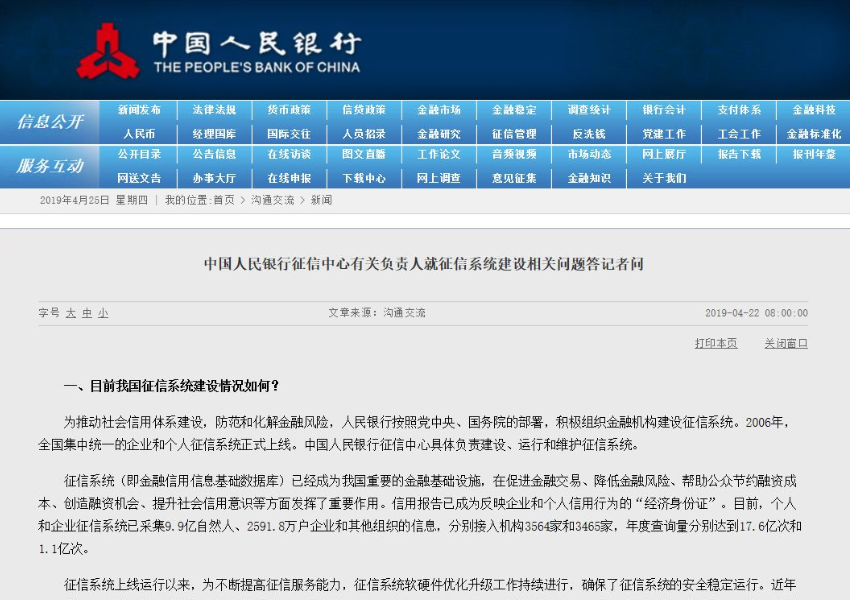Open 经理国库 section
The width and height of the screenshot is (851, 600).
[214, 134]
